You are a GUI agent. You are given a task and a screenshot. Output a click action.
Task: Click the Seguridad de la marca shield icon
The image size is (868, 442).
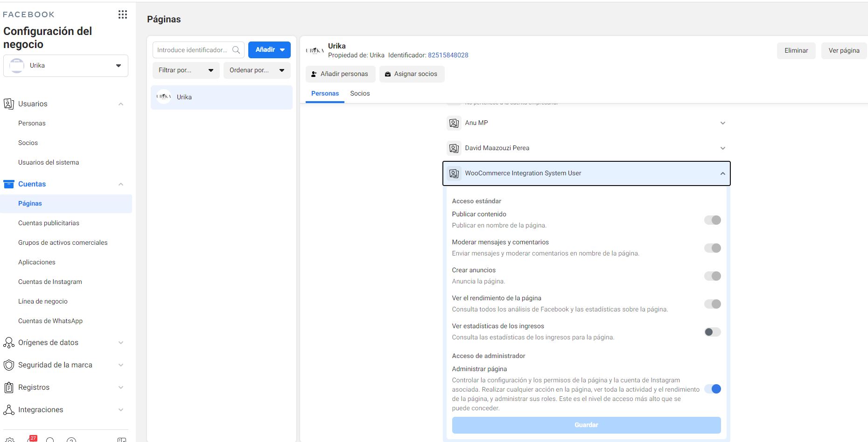8,365
